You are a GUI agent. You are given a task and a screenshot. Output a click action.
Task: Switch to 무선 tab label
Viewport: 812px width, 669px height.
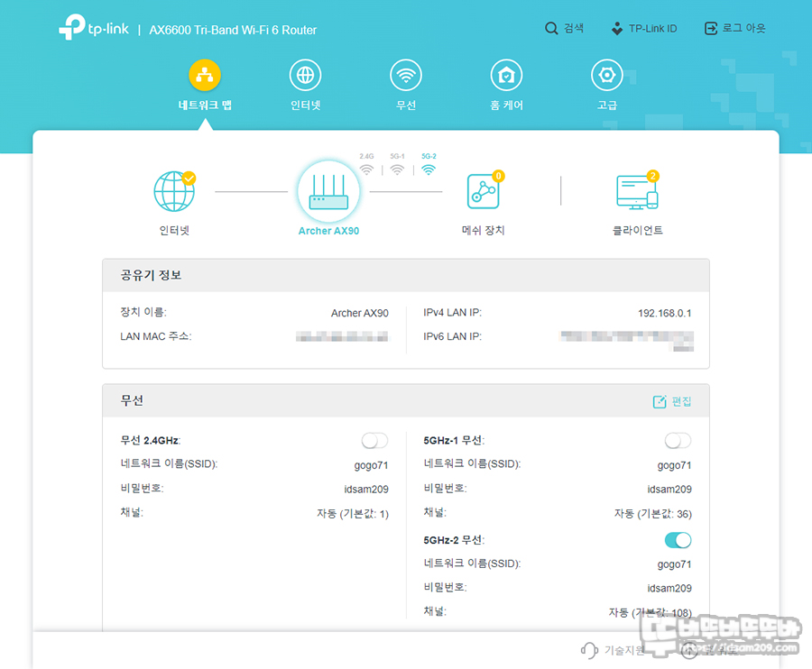[405, 105]
